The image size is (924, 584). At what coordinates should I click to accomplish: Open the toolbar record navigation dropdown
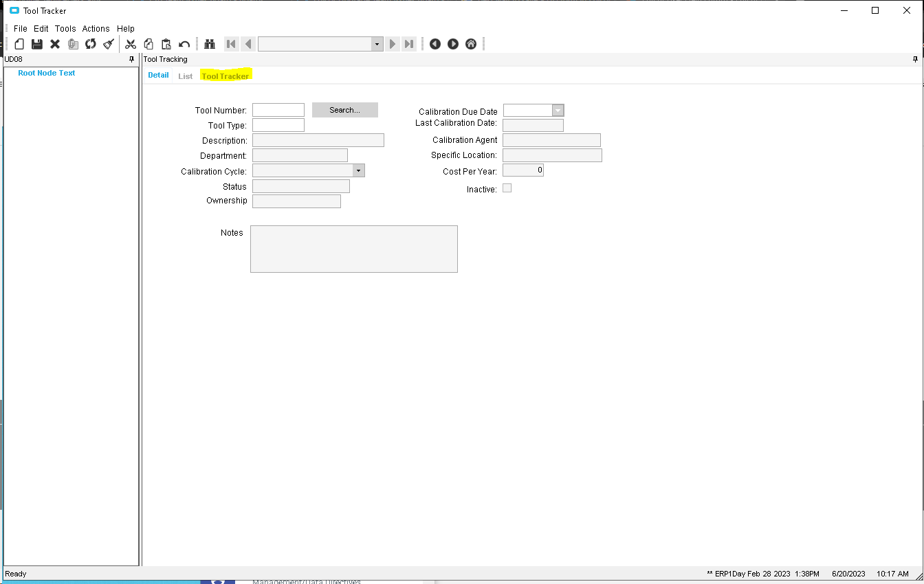point(377,44)
